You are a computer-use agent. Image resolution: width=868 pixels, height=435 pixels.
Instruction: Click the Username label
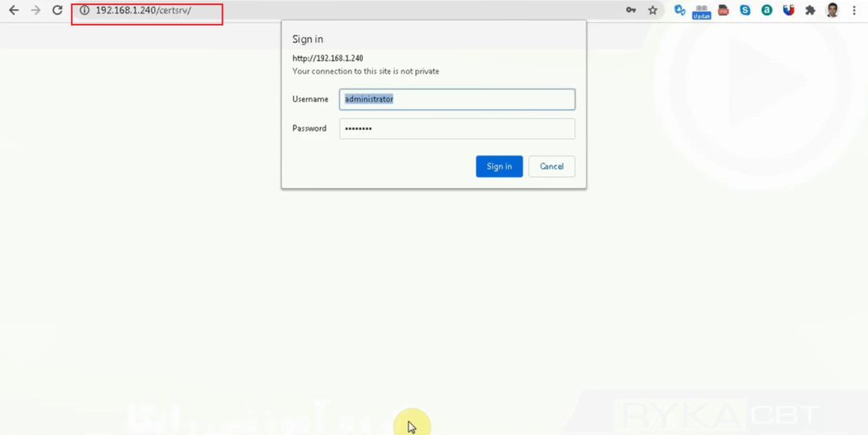coord(310,99)
